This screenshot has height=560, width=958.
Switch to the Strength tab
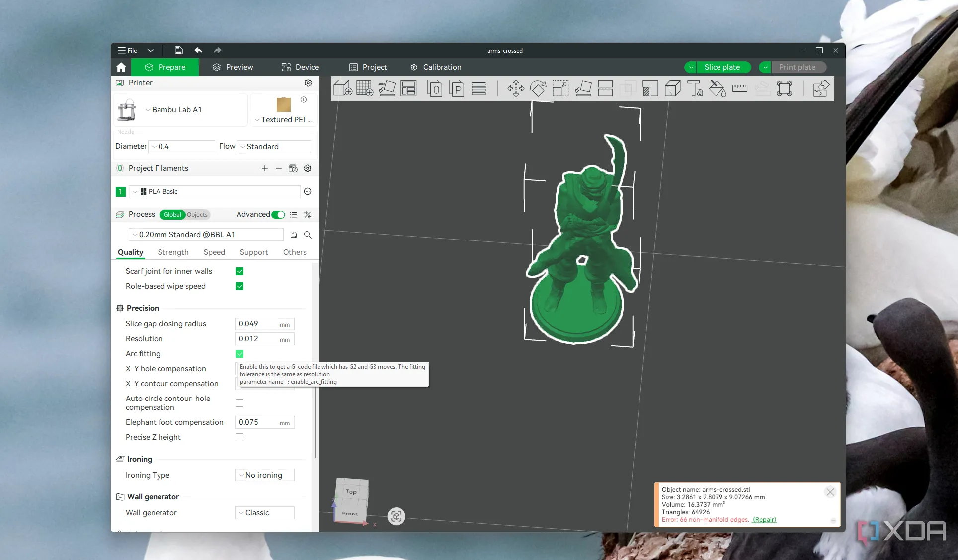click(173, 252)
